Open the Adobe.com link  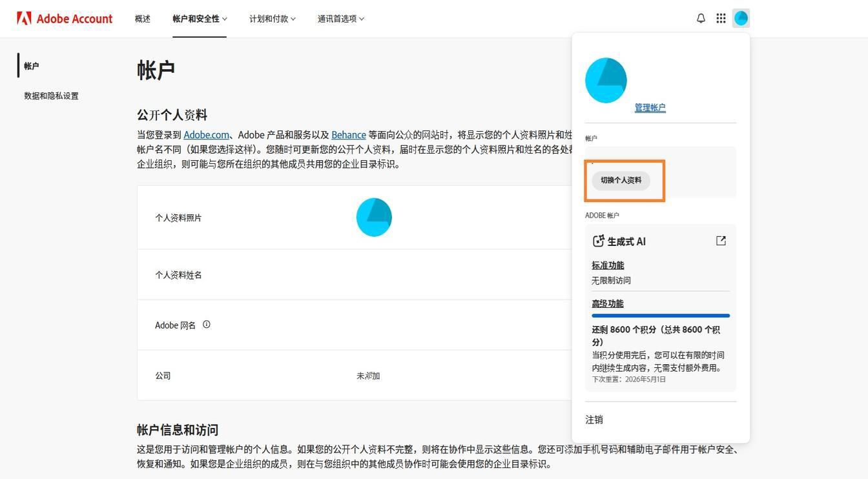click(x=206, y=135)
